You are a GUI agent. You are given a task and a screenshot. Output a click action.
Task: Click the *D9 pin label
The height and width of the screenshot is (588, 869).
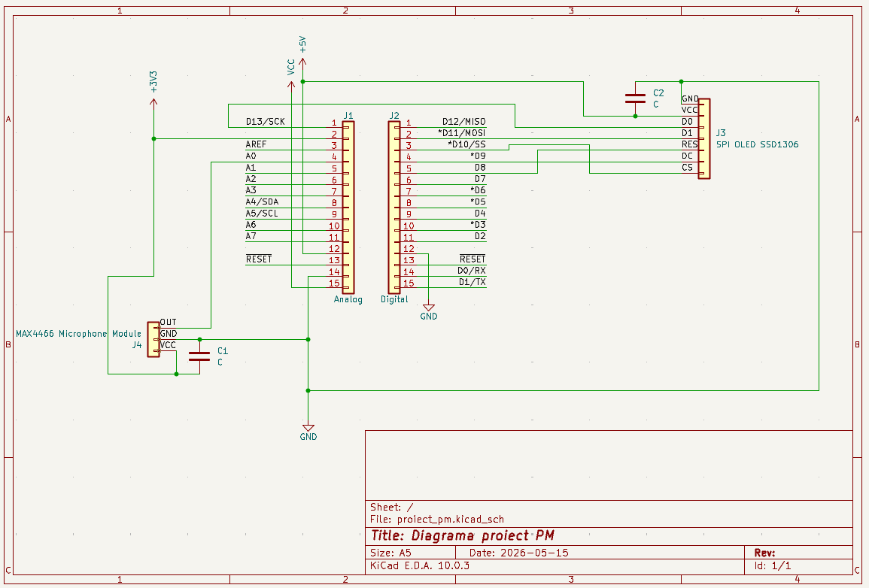tap(478, 156)
